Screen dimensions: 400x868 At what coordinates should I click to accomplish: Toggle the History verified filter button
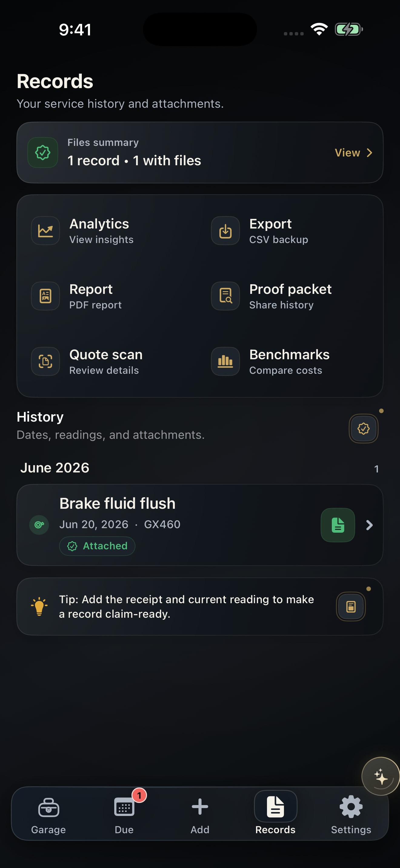pos(364,429)
